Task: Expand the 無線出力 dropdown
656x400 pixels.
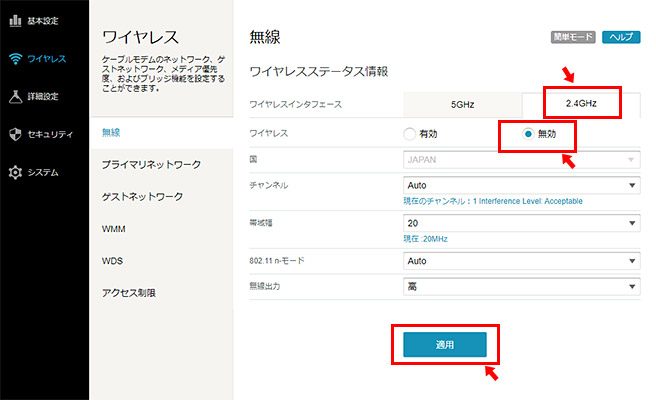Action: pos(521,287)
